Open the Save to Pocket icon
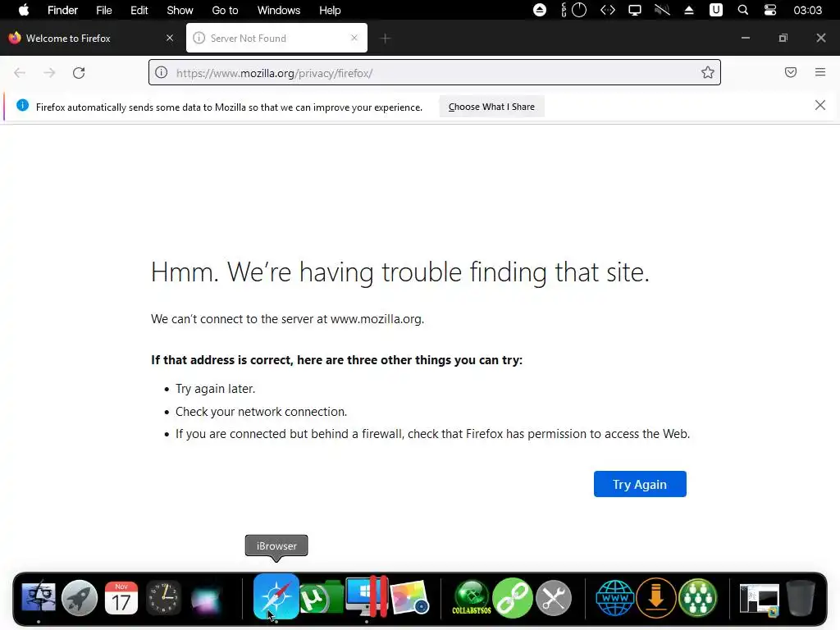This screenshot has width=840, height=630. (x=791, y=72)
